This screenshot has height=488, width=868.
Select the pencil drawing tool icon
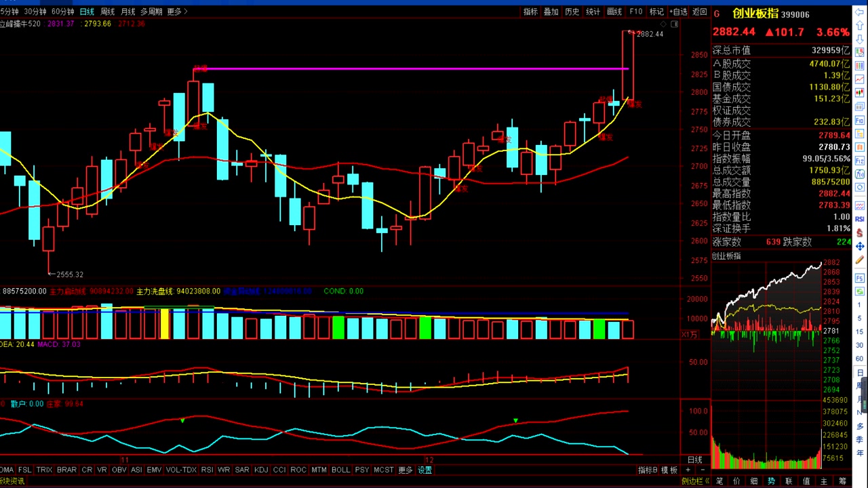click(x=860, y=260)
